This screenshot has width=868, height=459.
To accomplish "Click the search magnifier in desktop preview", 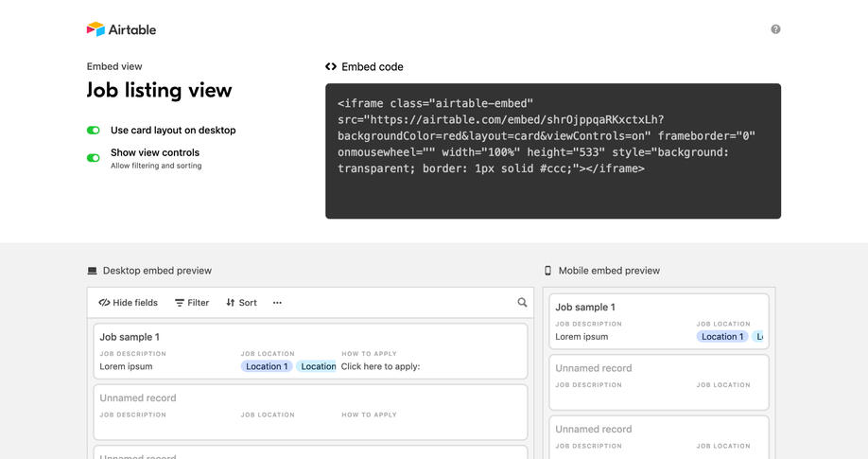I will [x=522, y=303].
